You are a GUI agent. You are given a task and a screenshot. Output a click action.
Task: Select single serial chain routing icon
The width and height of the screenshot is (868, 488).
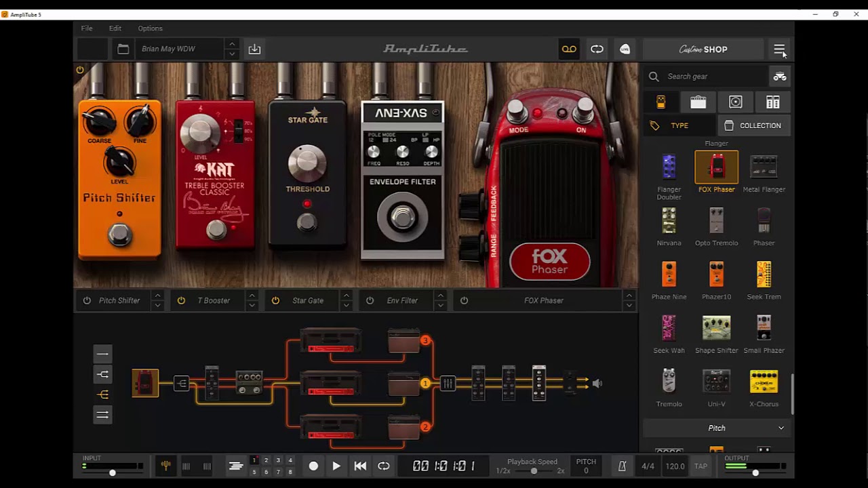coord(102,354)
